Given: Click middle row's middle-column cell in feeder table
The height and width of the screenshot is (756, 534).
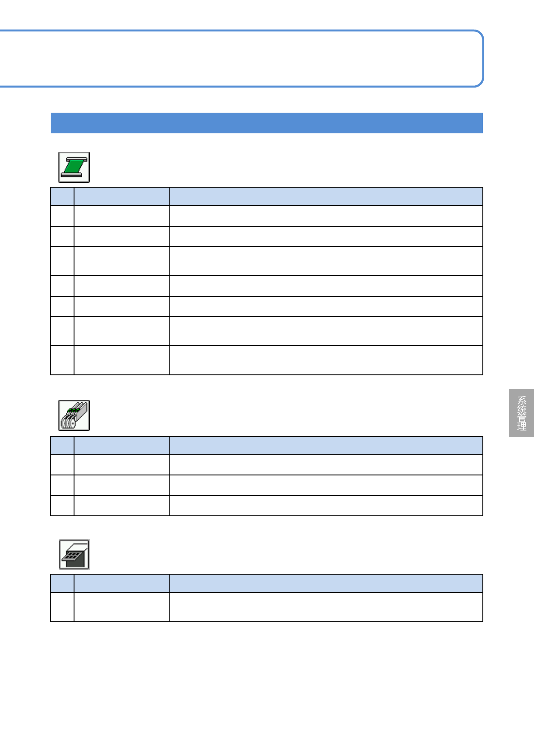Looking at the screenshot, I should pyautogui.click(x=121, y=485).
